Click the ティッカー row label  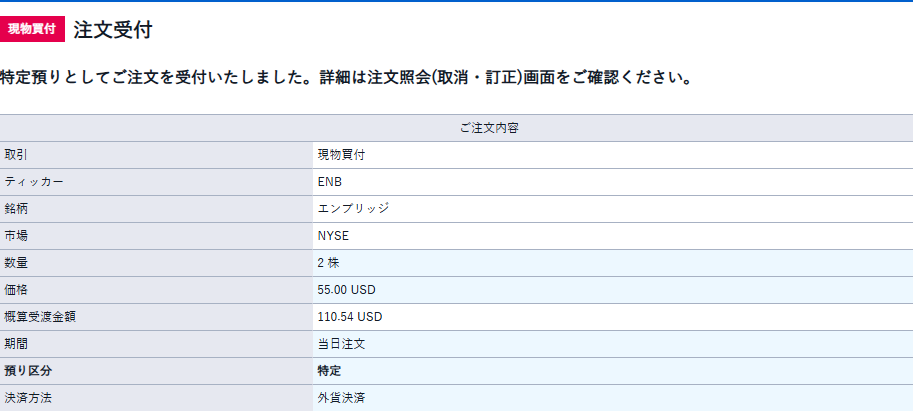tap(34, 182)
